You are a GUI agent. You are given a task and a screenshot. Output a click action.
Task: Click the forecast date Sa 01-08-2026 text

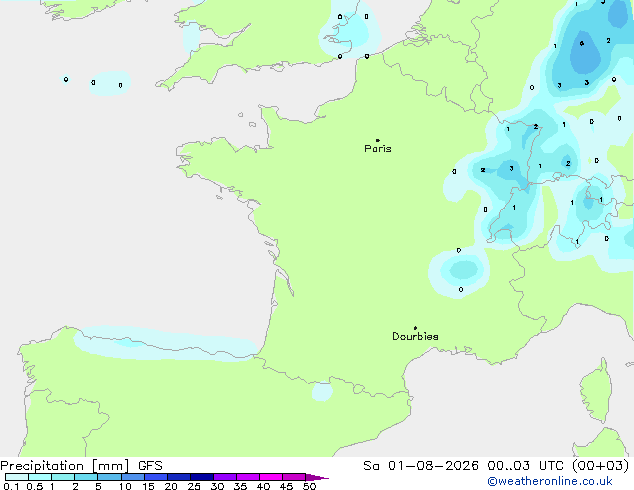(421, 466)
